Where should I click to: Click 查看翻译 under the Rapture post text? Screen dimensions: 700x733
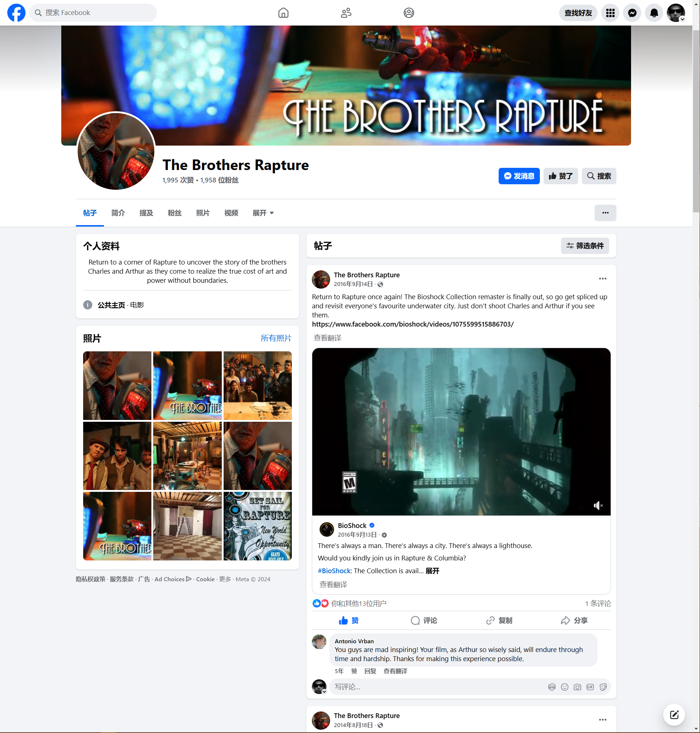click(x=327, y=338)
